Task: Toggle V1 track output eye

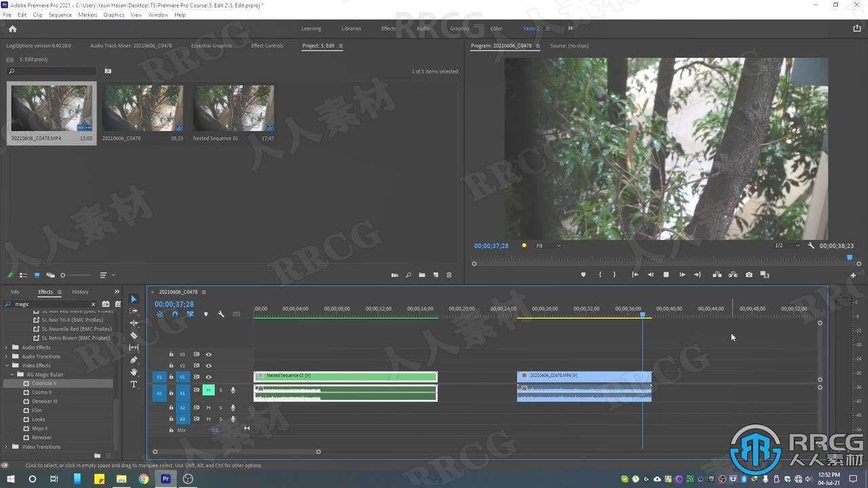Action: 208,377
